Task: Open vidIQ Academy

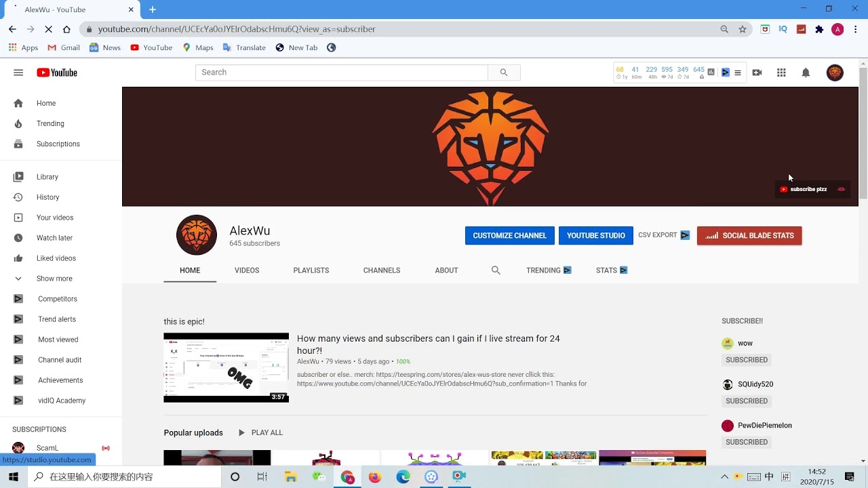Action: click(x=61, y=401)
